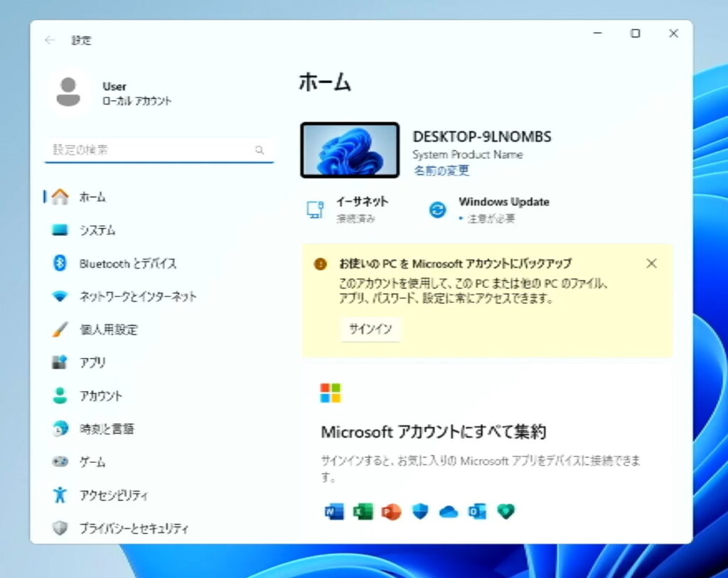Click the Windows Update sync icon
Screen dimensions: 728x578
pos(437,210)
